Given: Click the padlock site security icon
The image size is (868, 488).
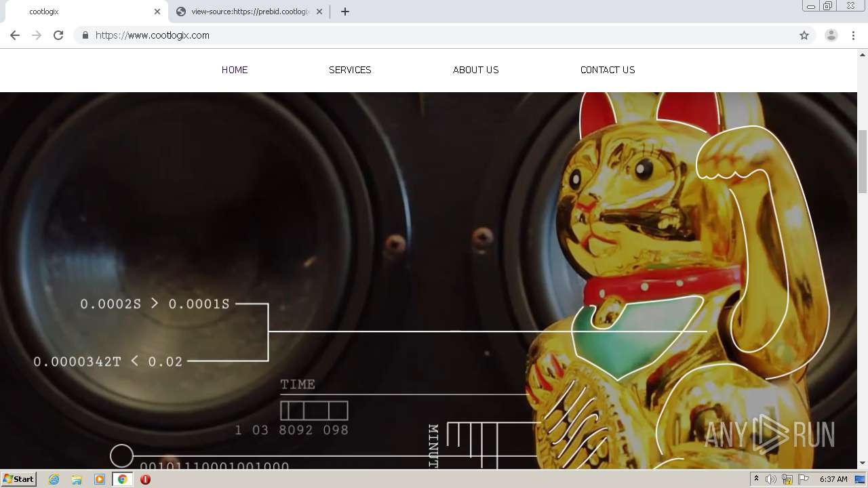Looking at the screenshot, I should coord(85,35).
